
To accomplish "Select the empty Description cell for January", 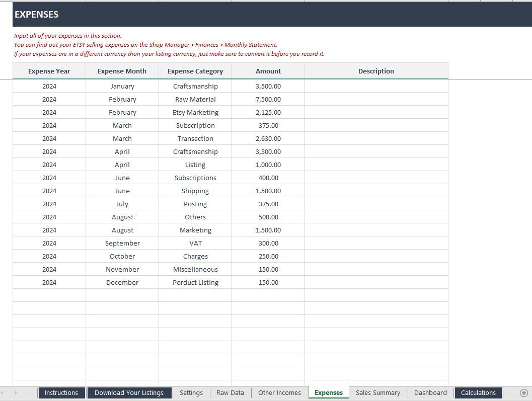I will tap(376, 87).
